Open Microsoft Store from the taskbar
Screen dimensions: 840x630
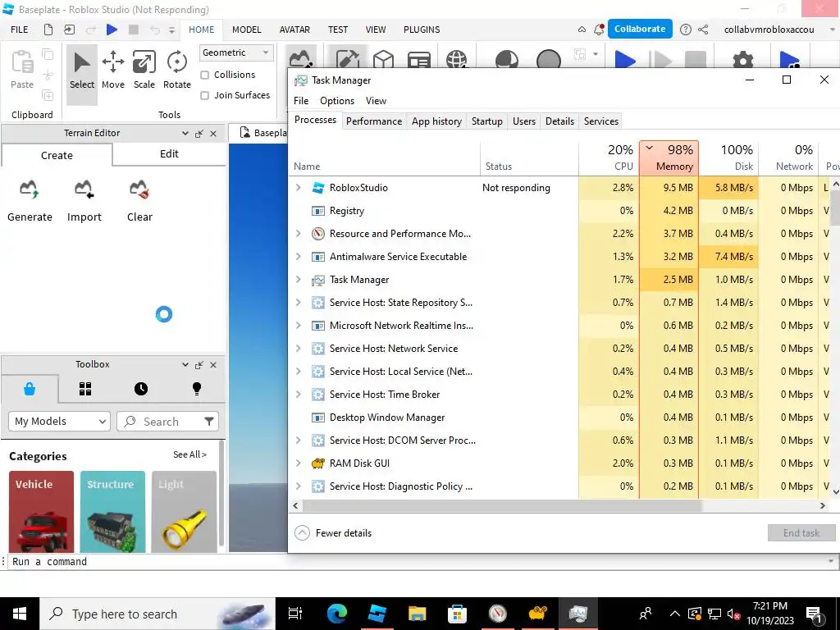[457, 614]
